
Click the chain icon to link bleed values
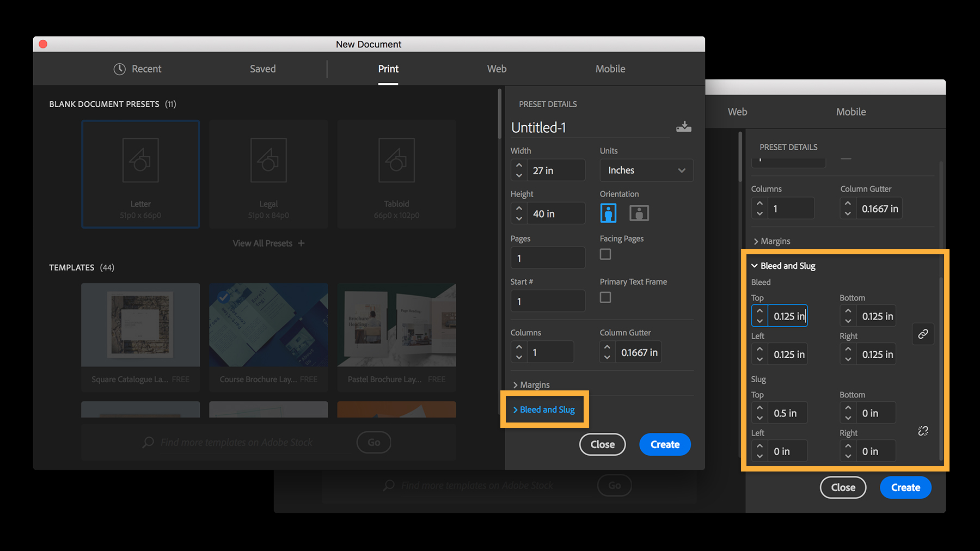click(x=923, y=334)
